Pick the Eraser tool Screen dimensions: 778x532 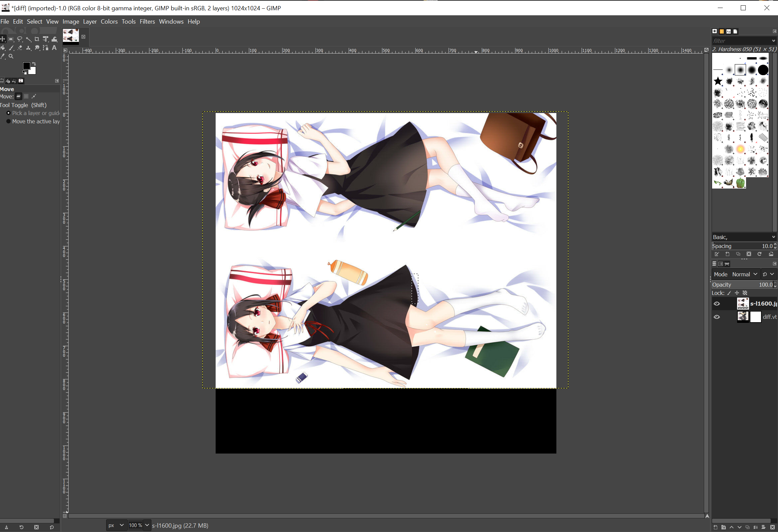pos(20,48)
